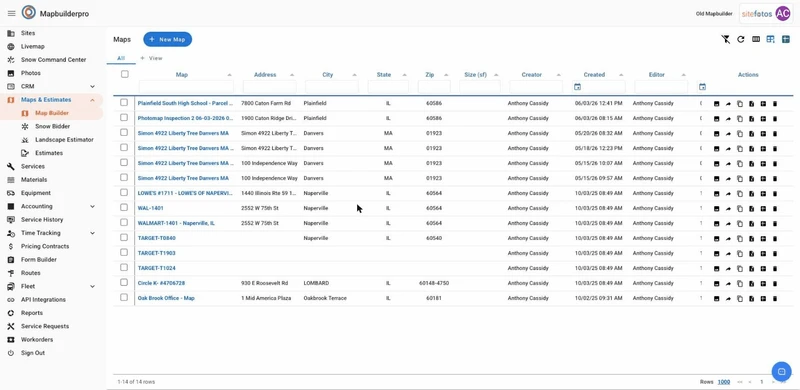Click the Zip column filter field
Image resolution: width=800 pixels, height=390 pixels.
[434, 87]
